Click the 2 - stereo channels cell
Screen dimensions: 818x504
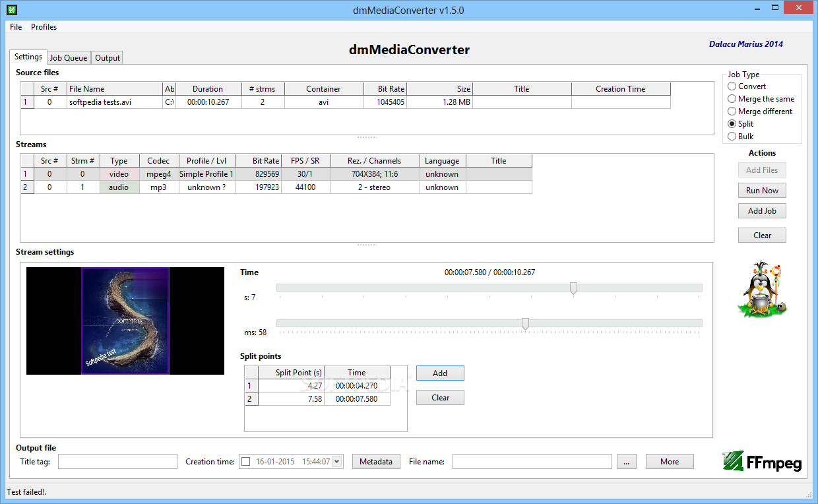(x=374, y=187)
